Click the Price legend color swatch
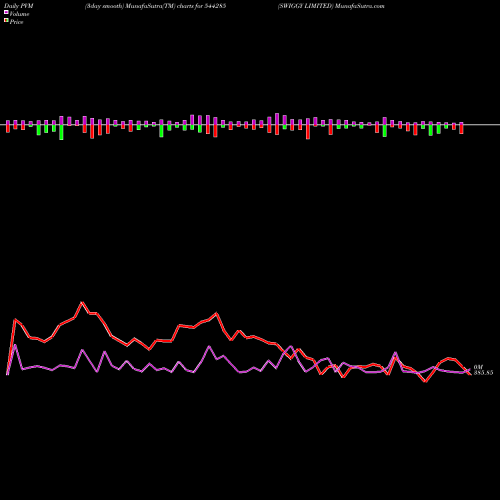Viewport: 500px width, 500px height. pos(6,21)
